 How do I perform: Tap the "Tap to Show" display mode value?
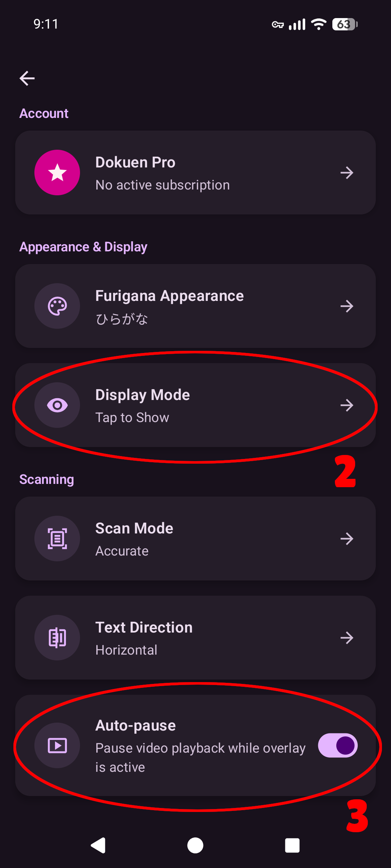point(132,418)
